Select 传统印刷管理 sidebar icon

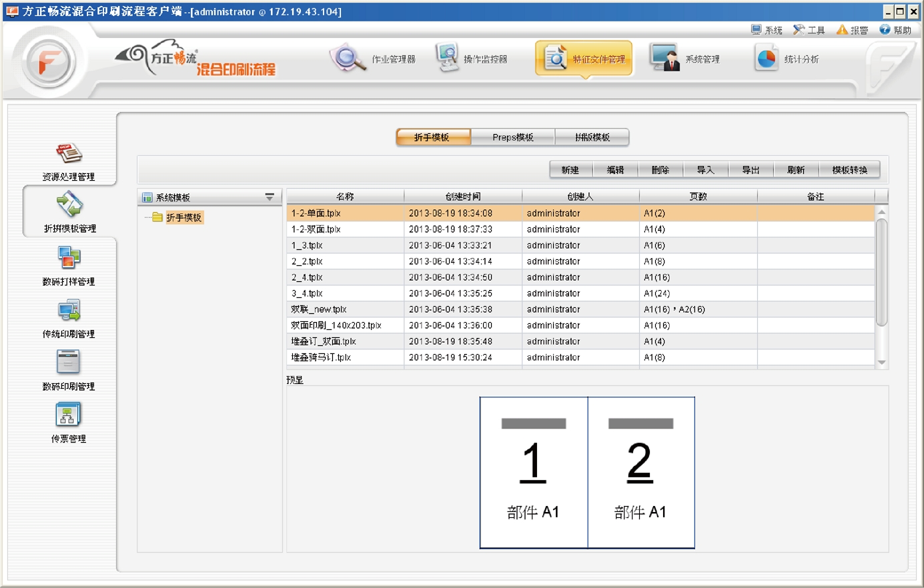[69, 311]
